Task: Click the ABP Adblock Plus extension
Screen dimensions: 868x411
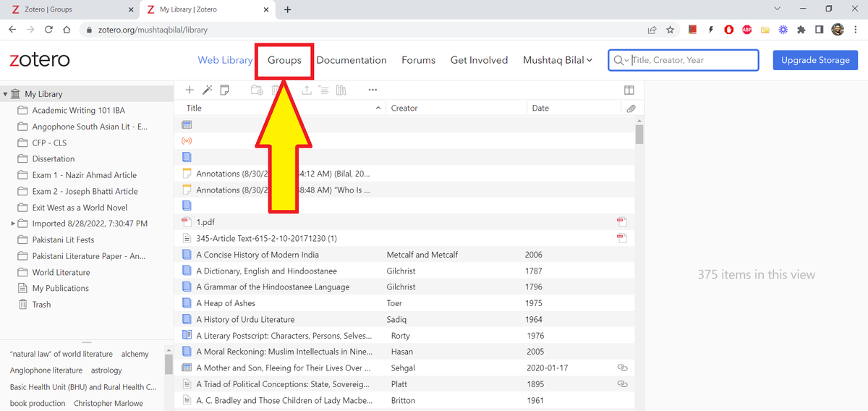Action: click(746, 30)
